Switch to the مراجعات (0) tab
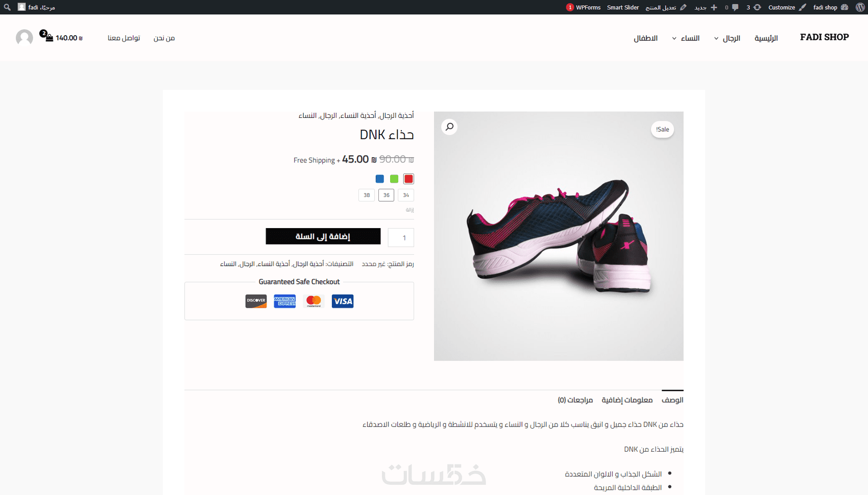Image resolution: width=868 pixels, height=495 pixels. 575,400
